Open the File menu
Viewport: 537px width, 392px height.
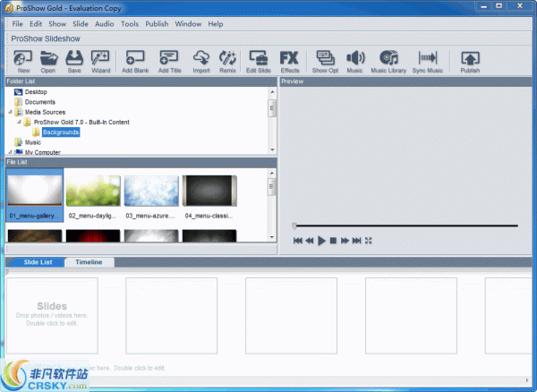pos(17,24)
